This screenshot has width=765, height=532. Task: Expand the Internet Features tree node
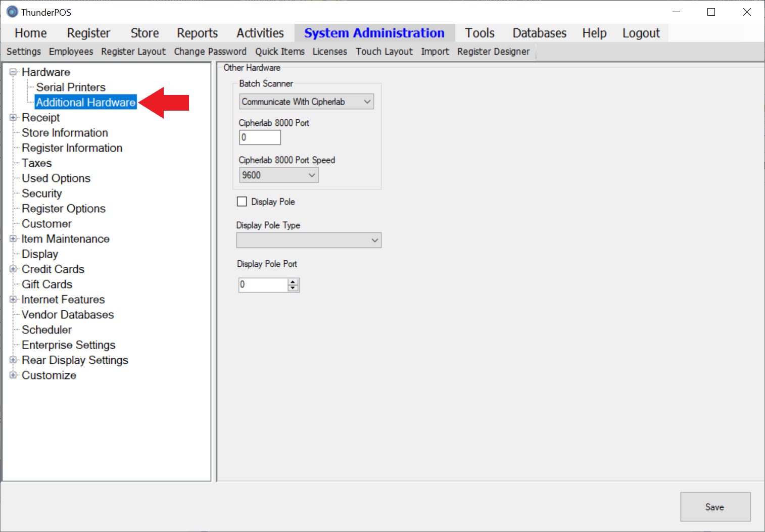[x=13, y=300]
